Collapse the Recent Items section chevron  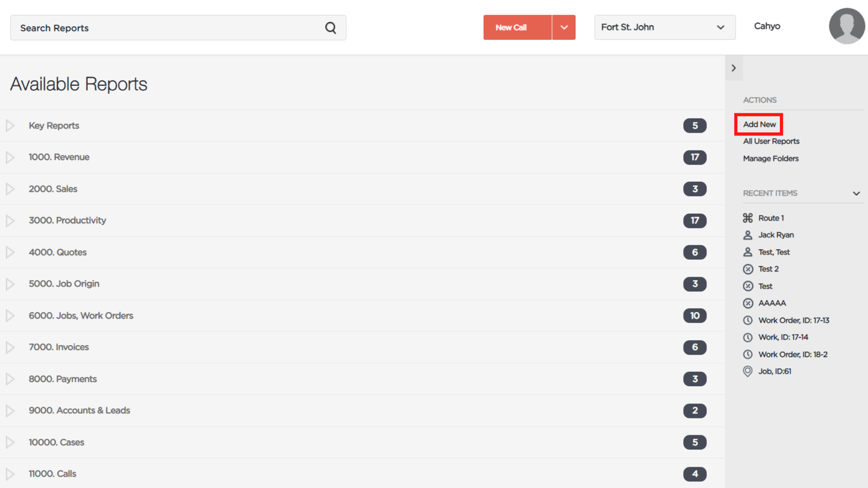point(856,193)
